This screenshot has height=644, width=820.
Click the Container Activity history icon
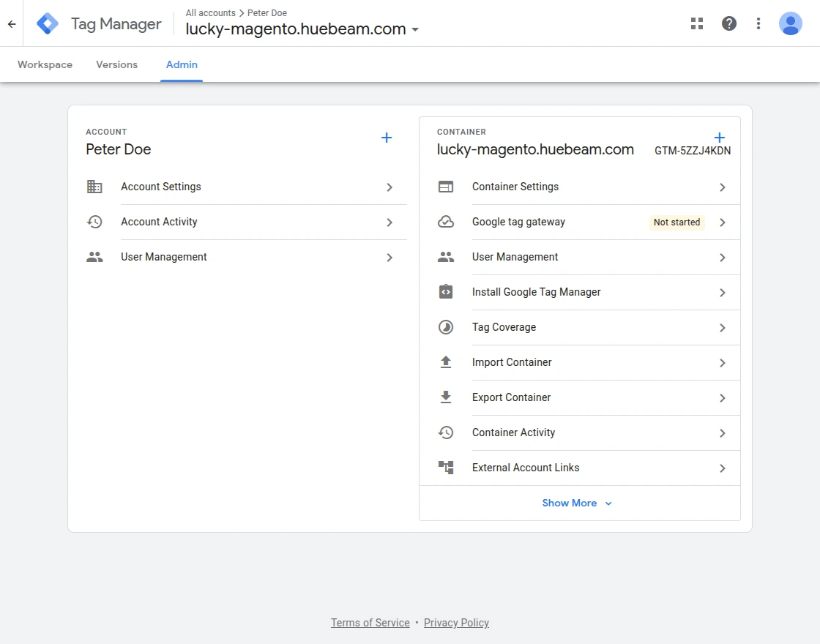446,433
